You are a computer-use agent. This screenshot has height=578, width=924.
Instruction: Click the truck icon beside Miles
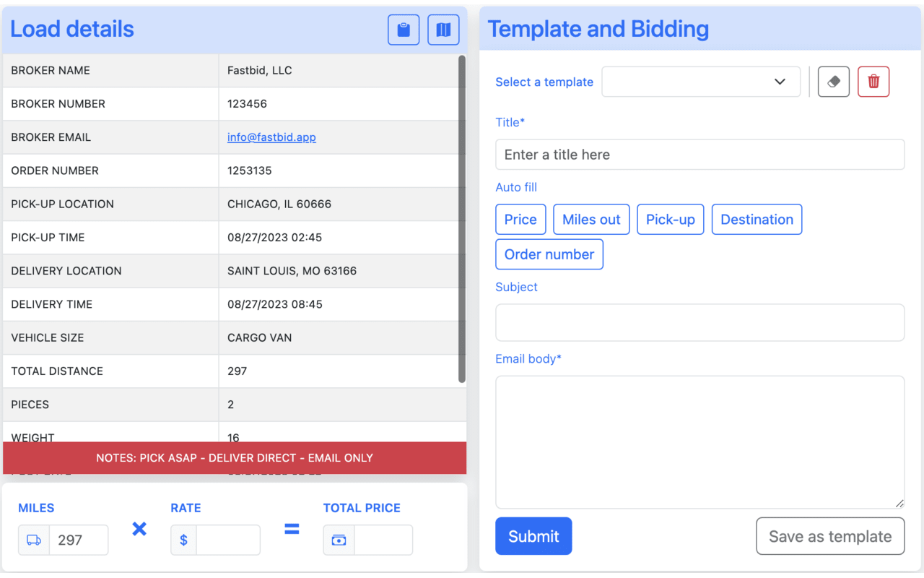(33, 540)
